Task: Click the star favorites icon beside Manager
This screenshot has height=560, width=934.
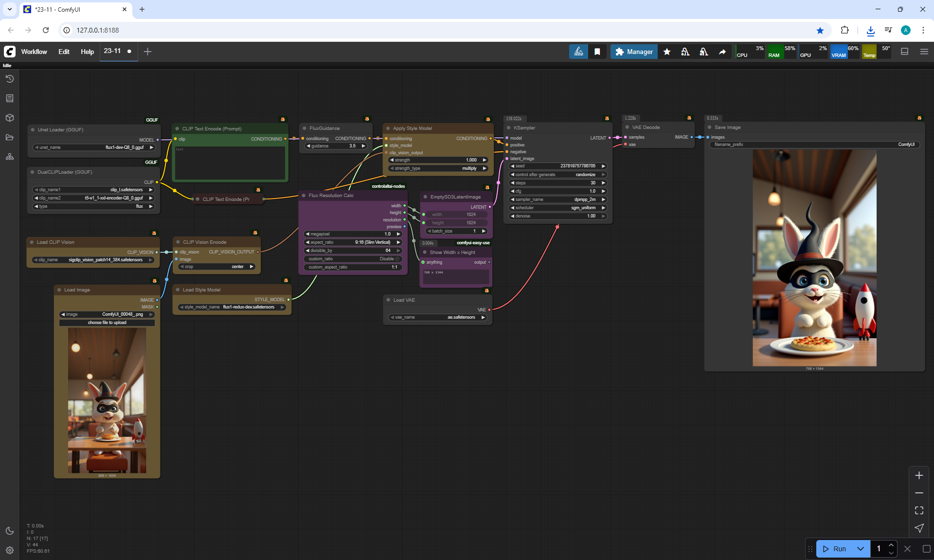Action: (667, 52)
